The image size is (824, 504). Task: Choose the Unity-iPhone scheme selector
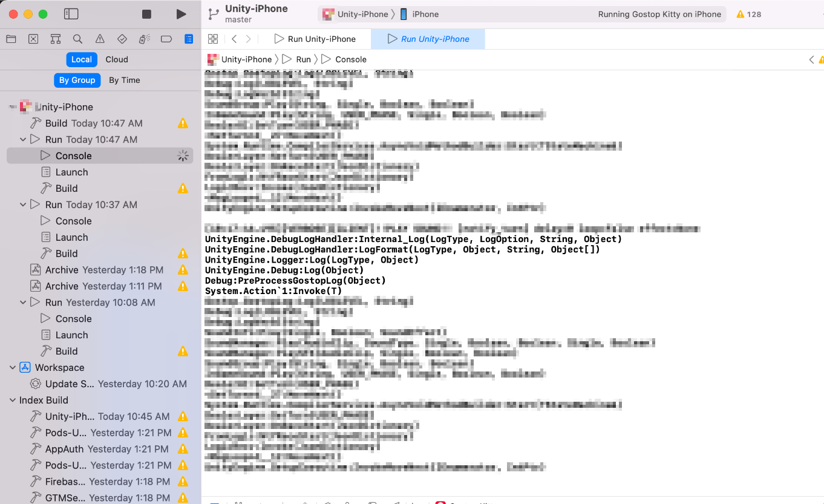[355, 14]
